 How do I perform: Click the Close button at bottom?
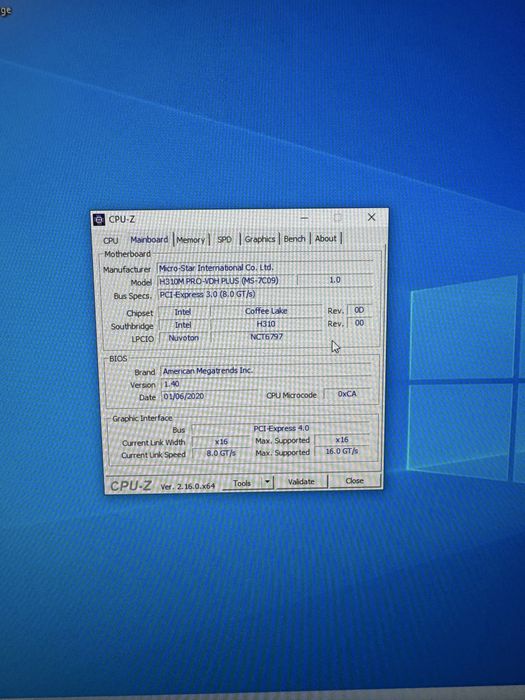(x=354, y=481)
